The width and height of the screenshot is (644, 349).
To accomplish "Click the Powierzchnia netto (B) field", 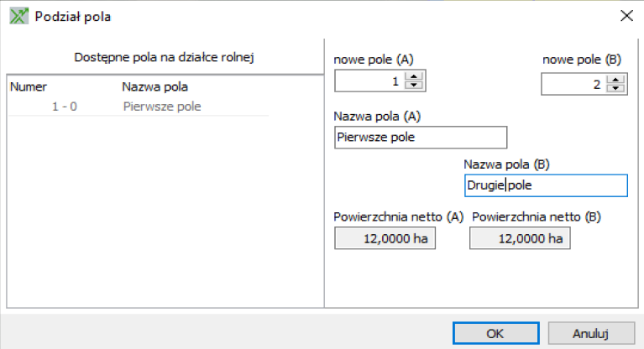I will pos(520,238).
